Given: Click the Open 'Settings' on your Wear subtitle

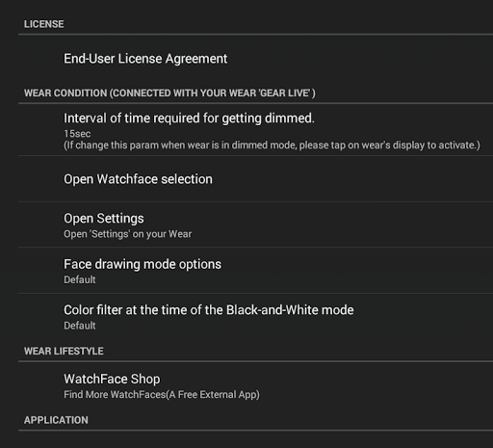Looking at the screenshot, I should [127, 234].
